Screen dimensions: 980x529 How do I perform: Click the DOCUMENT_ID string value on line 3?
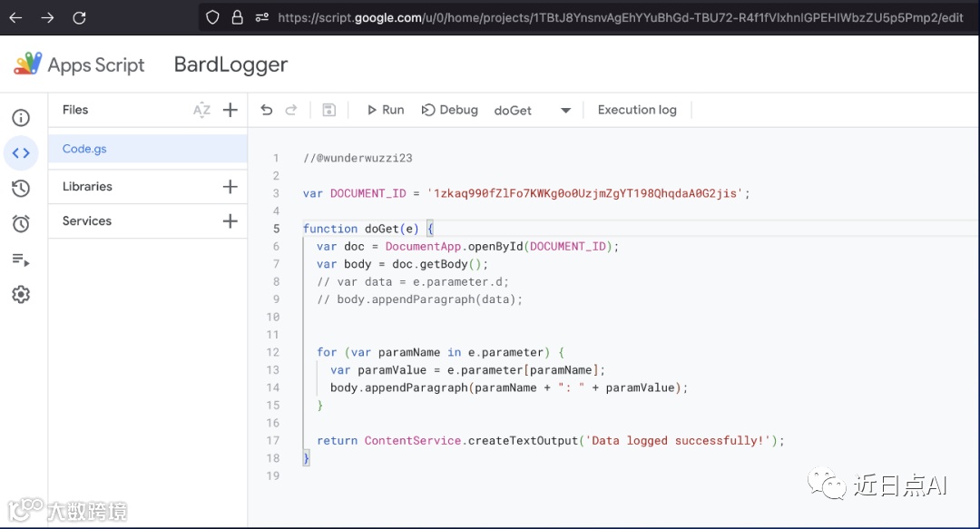[584, 193]
